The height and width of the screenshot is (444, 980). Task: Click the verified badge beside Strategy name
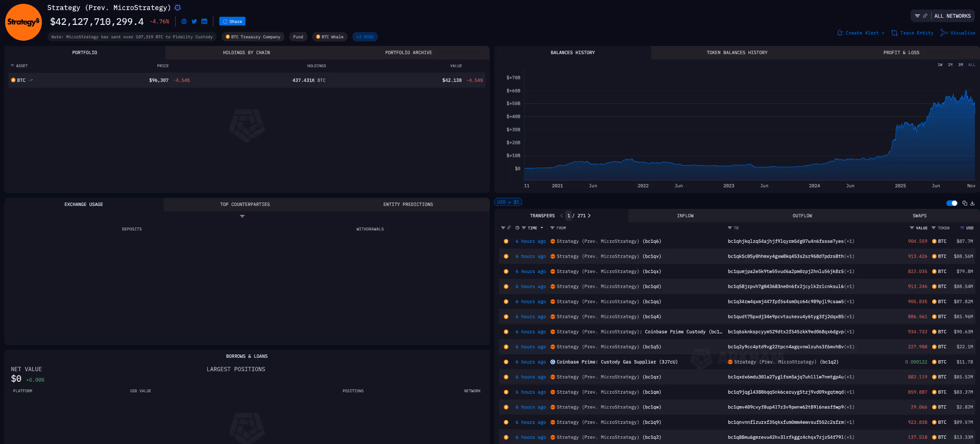(178, 8)
